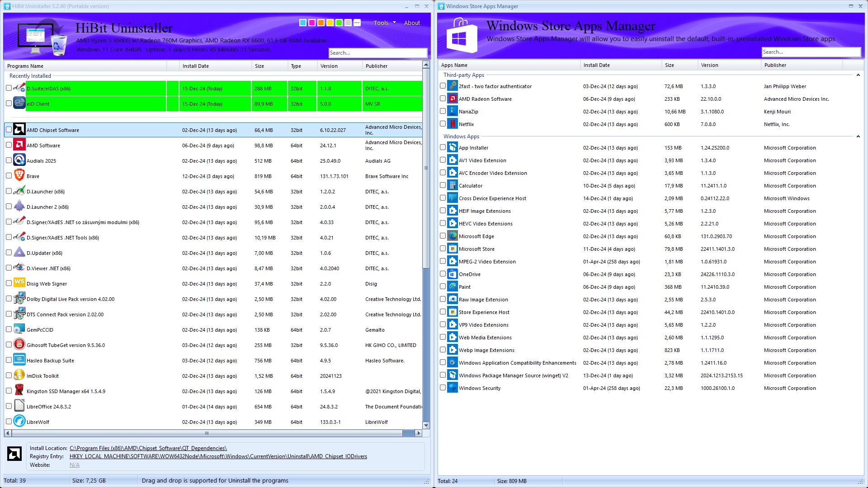Tick the Dolby Digital Live Pack checkbox

pos(9,299)
